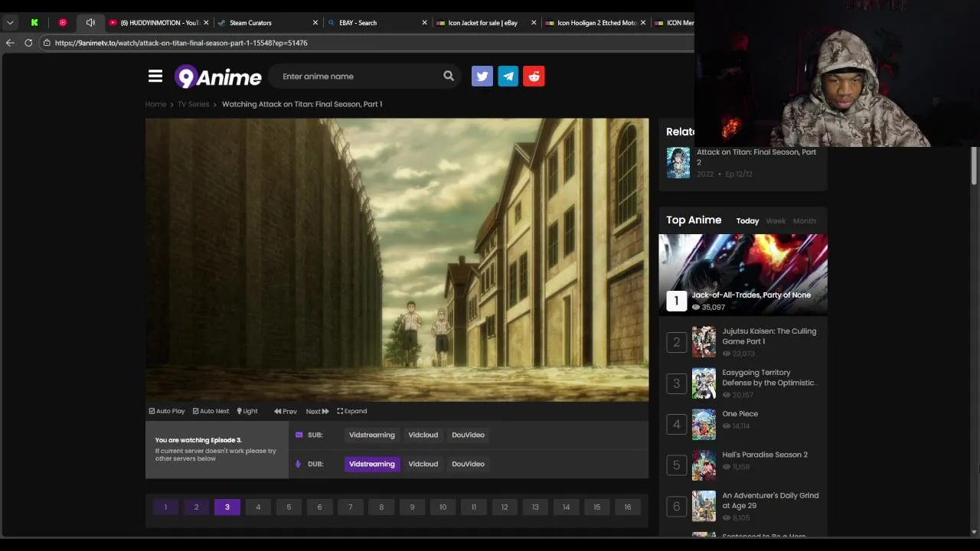980x551 pixels.
Task: Select the Month tab in Top Anime
Action: pyautogui.click(x=804, y=220)
